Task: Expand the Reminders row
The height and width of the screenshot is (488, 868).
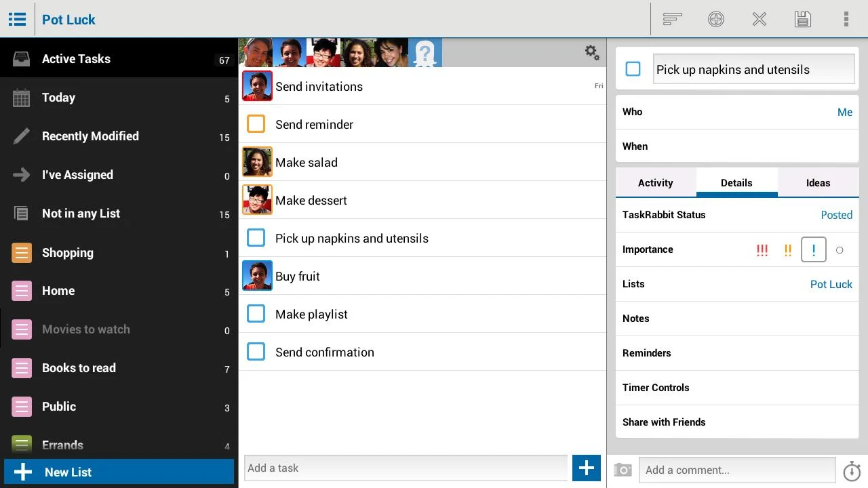Action: [737, 353]
